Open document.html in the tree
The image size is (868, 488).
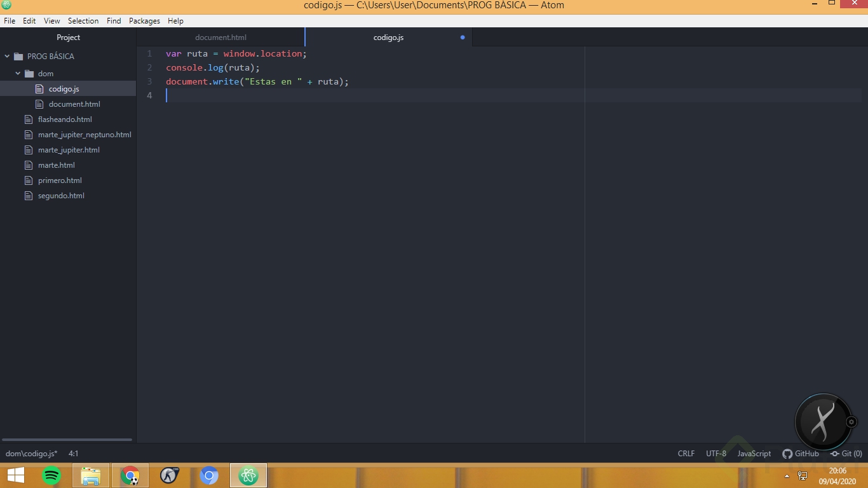(x=74, y=104)
